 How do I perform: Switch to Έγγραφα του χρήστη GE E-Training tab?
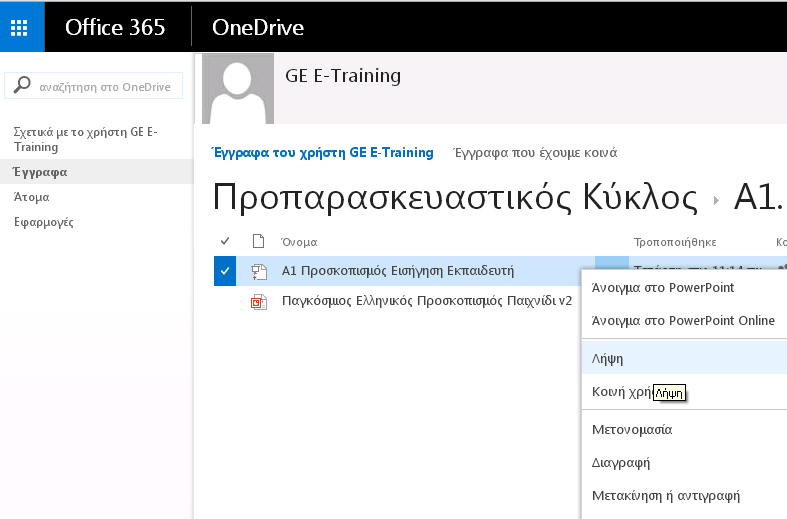point(322,153)
